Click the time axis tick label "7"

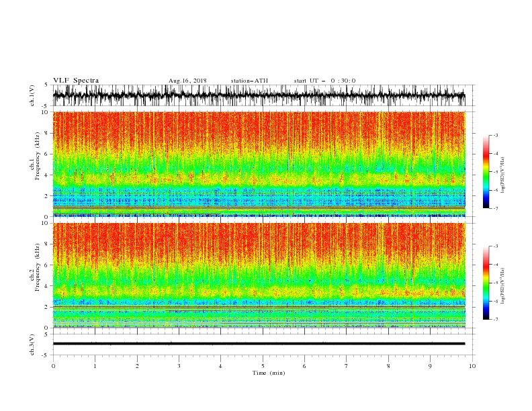347,366
